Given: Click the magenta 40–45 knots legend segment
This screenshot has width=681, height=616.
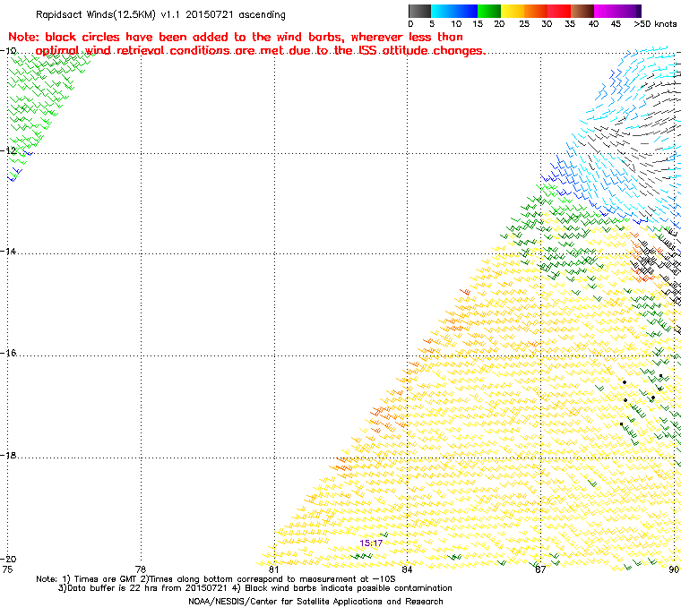Looking at the screenshot, I should tap(606, 12).
